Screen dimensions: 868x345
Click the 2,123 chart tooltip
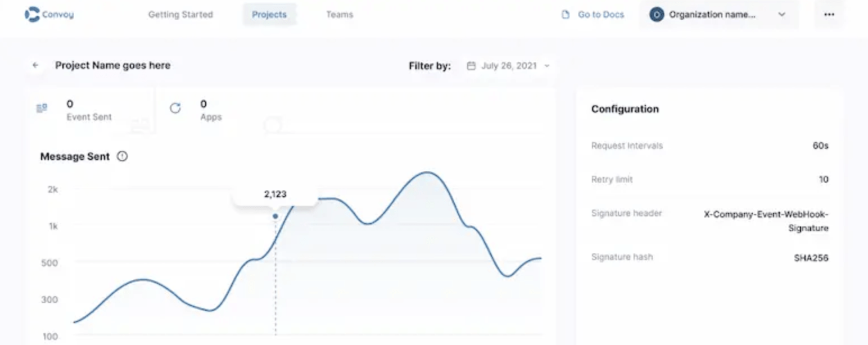[x=275, y=194]
